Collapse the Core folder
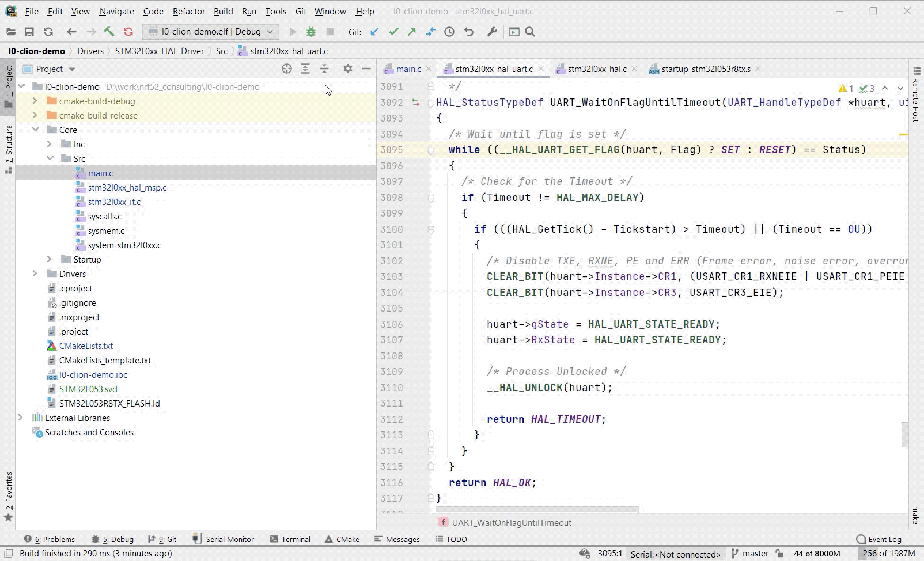The image size is (924, 561). coord(36,130)
